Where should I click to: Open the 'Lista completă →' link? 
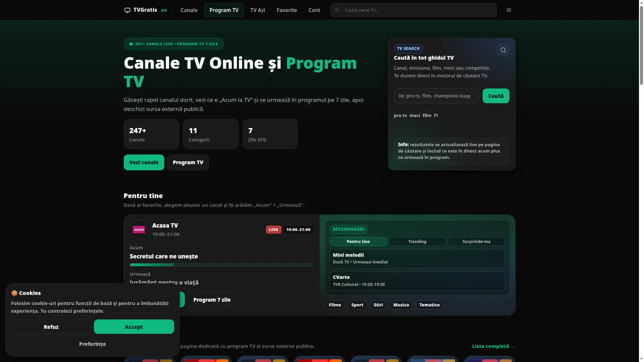click(x=493, y=346)
